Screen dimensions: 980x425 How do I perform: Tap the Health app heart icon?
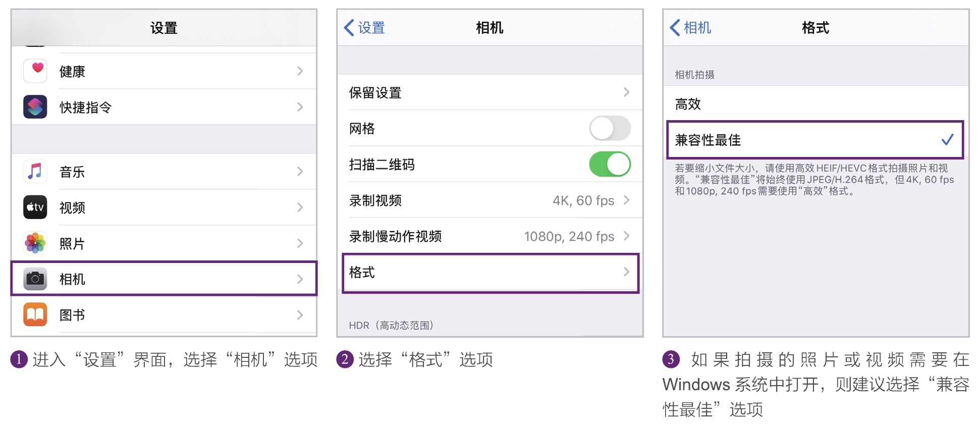[35, 71]
